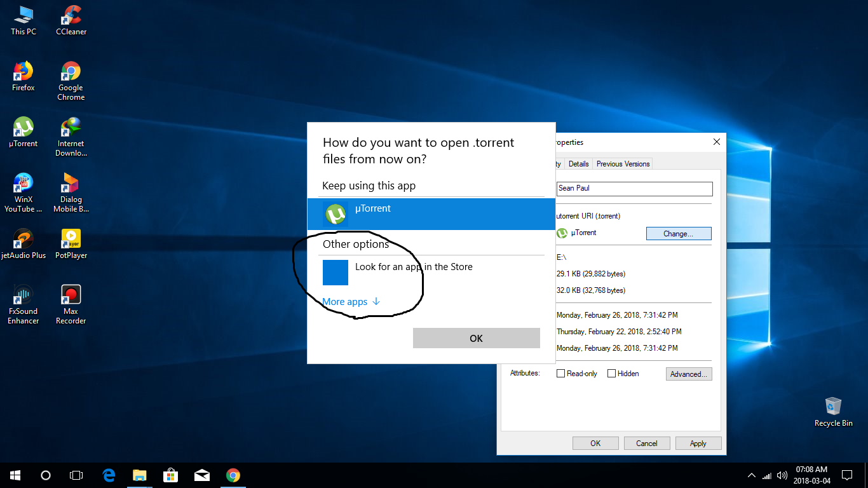868x488 pixels.
Task: Click the Change... button in Properties
Action: pyautogui.click(x=679, y=234)
